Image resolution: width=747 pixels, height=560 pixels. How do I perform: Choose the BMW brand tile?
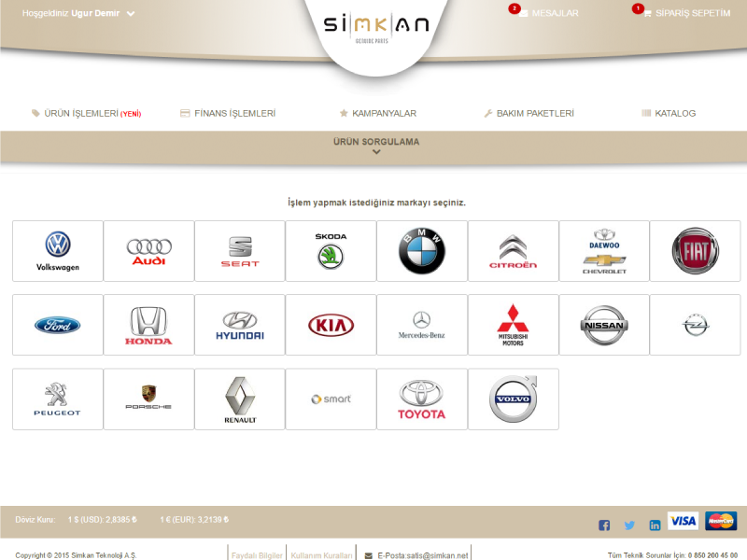click(422, 251)
